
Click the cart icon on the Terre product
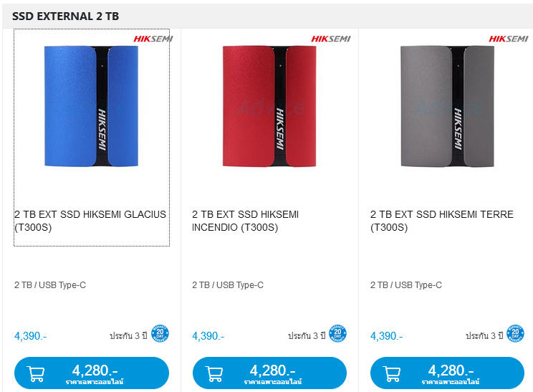392,373
